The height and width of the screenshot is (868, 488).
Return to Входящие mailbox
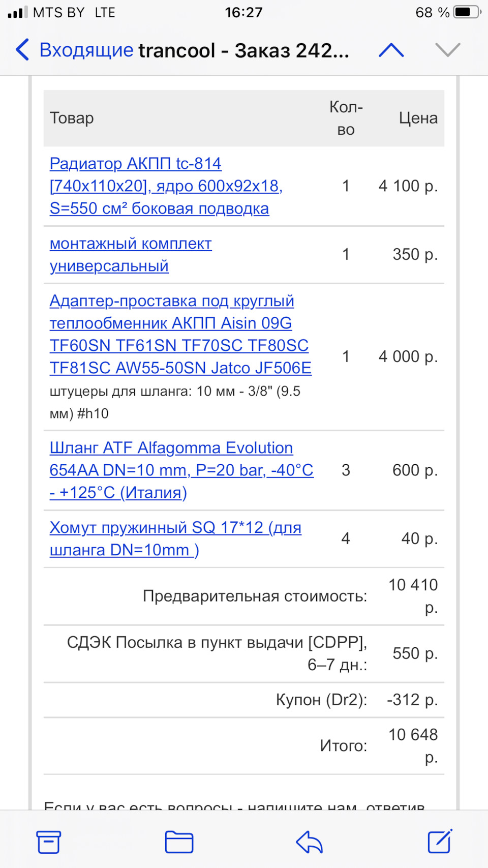pyautogui.click(x=86, y=50)
